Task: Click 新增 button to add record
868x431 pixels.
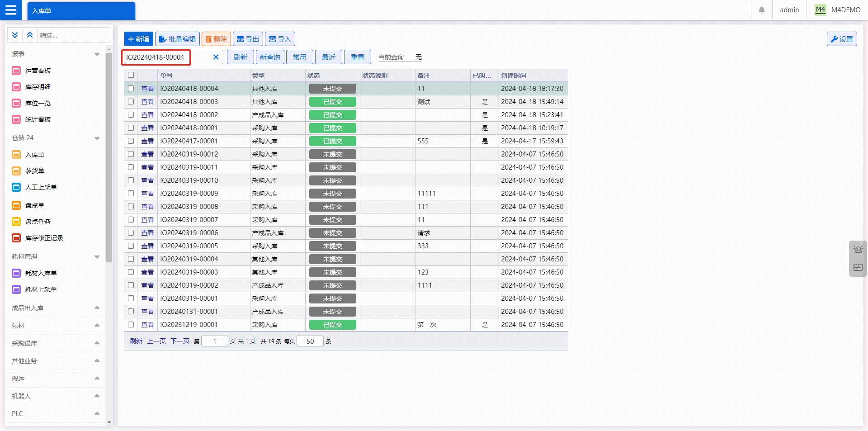Action: (x=138, y=39)
